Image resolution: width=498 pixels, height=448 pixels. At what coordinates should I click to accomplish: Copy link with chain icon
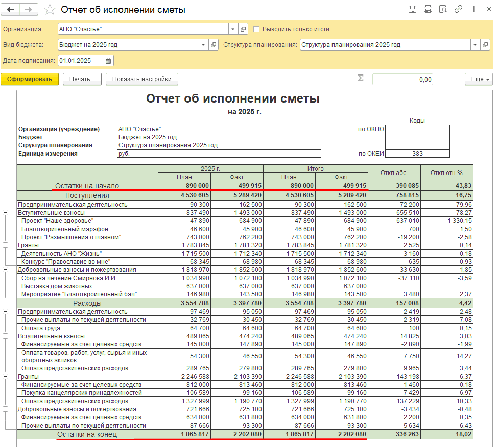point(459,9)
